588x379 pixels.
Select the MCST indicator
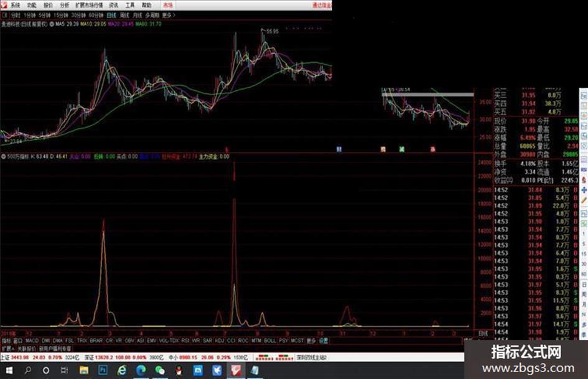click(x=297, y=340)
